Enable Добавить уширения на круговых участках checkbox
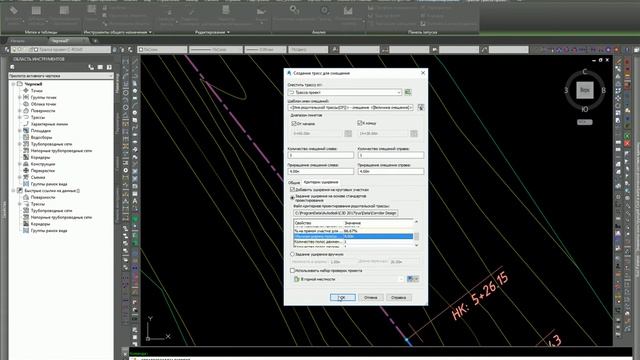 tap(292, 189)
